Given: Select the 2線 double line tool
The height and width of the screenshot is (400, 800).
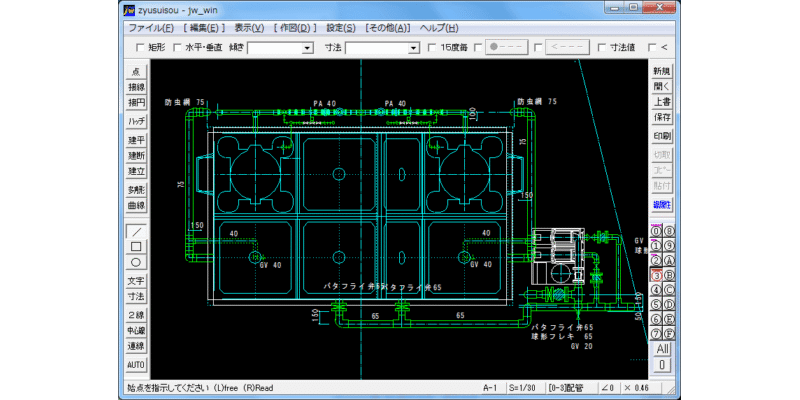Looking at the screenshot, I should point(136,315).
